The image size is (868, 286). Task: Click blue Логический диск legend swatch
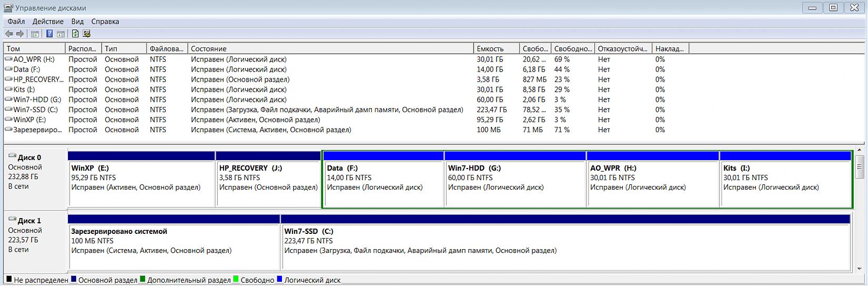tap(279, 279)
